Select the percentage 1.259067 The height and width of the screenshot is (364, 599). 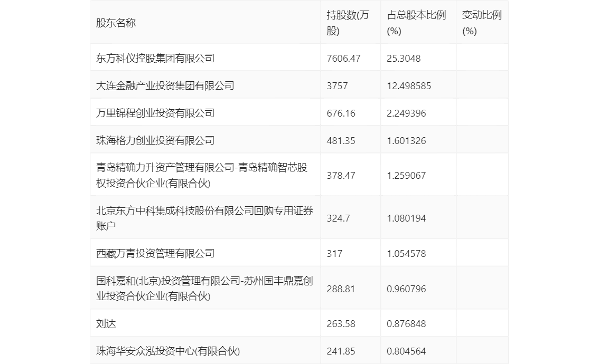coord(406,176)
